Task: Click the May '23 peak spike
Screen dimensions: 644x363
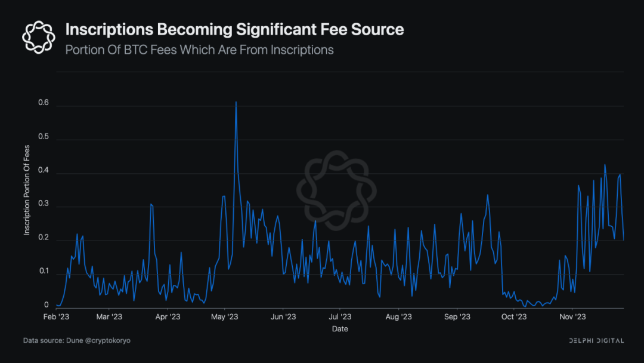Action: pos(236,103)
